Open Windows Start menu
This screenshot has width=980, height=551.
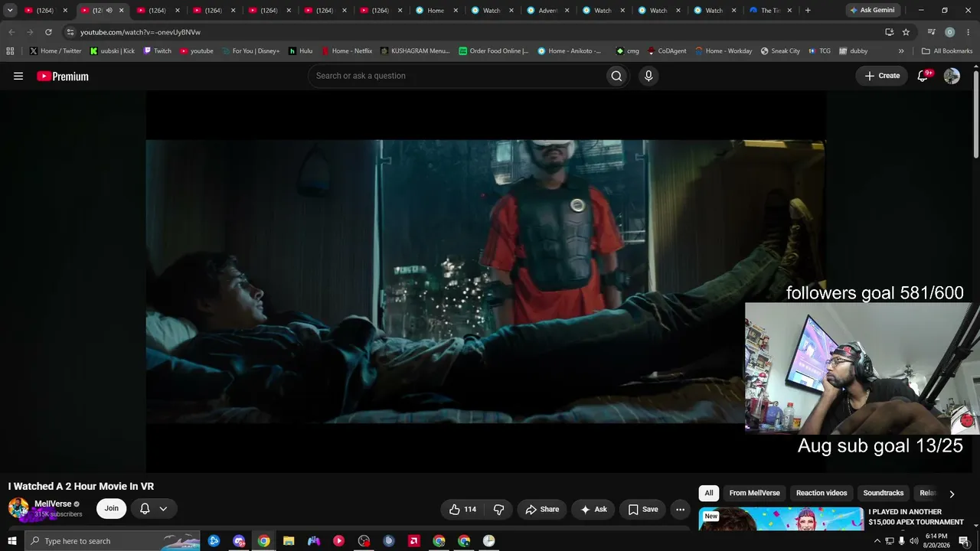click(11, 541)
